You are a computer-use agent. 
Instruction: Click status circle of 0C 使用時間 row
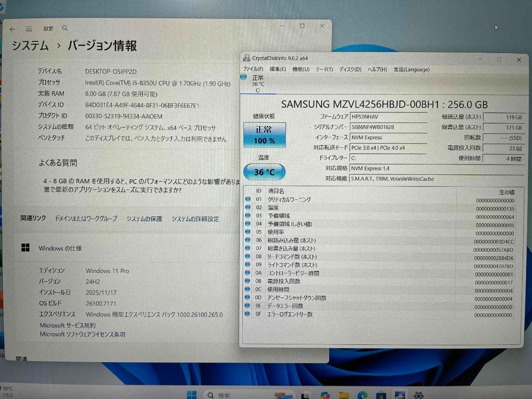pos(248,289)
